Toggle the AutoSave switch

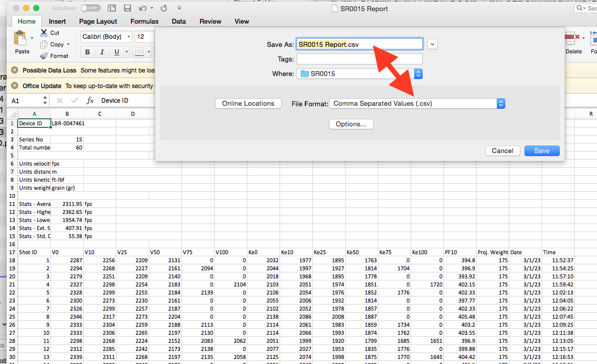point(91,9)
